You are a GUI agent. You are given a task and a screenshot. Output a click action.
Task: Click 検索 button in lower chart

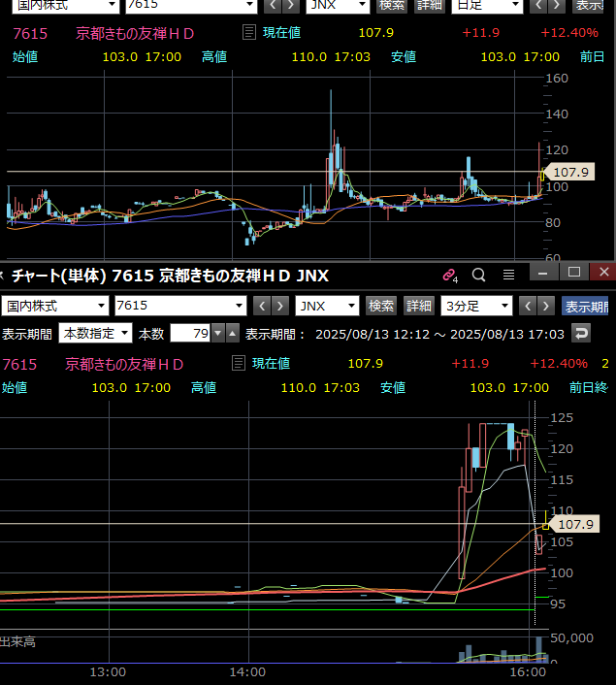(381, 307)
